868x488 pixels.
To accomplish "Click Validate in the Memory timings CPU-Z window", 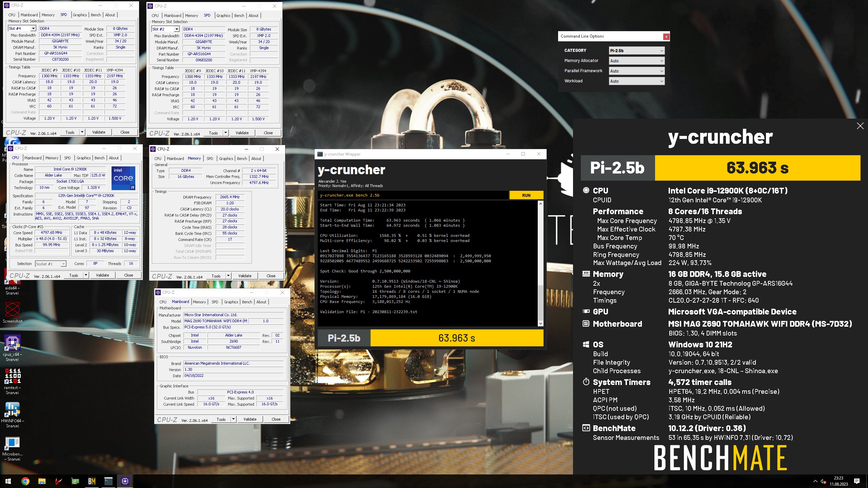I will point(245,276).
